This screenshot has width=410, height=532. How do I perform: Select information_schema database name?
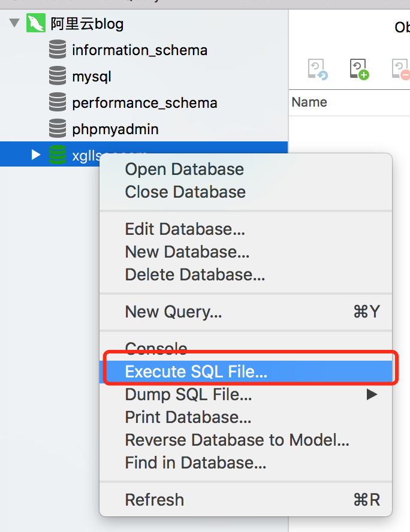[x=140, y=50]
